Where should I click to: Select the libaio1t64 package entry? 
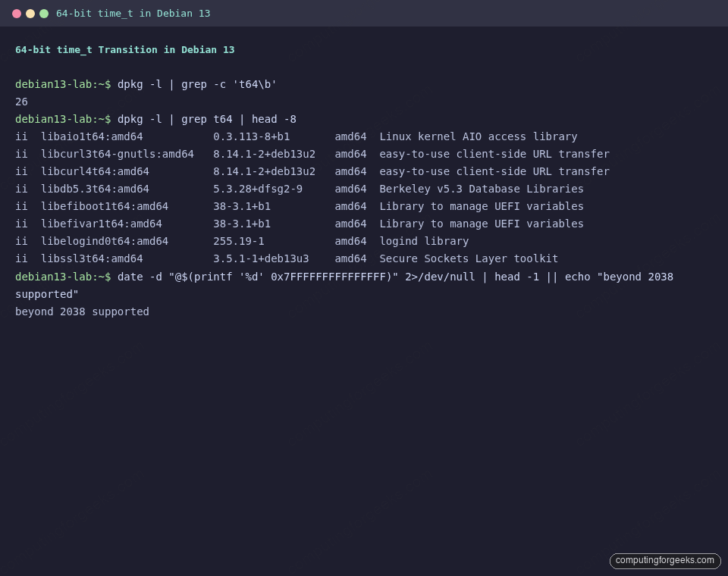pyautogui.click(x=91, y=136)
